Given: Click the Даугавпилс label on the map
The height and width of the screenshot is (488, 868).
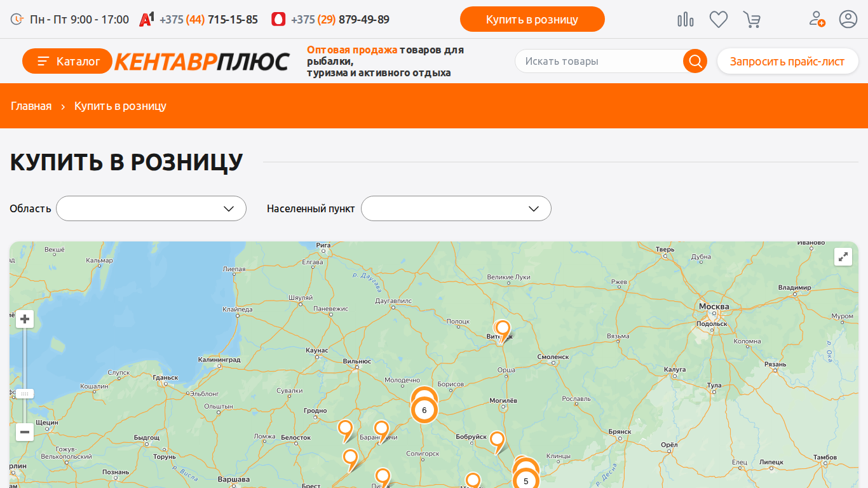Looking at the screenshot, I should (x=393, y=301).
